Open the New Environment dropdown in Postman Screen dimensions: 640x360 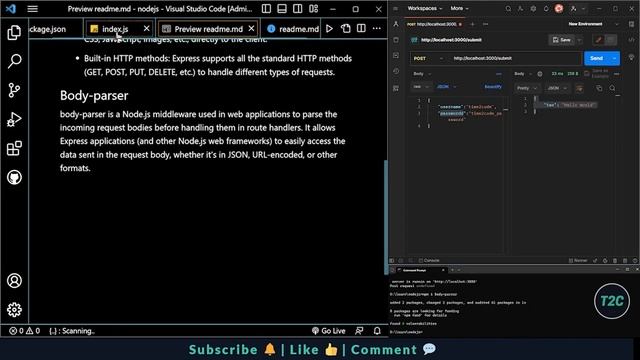tap(594, 24)
